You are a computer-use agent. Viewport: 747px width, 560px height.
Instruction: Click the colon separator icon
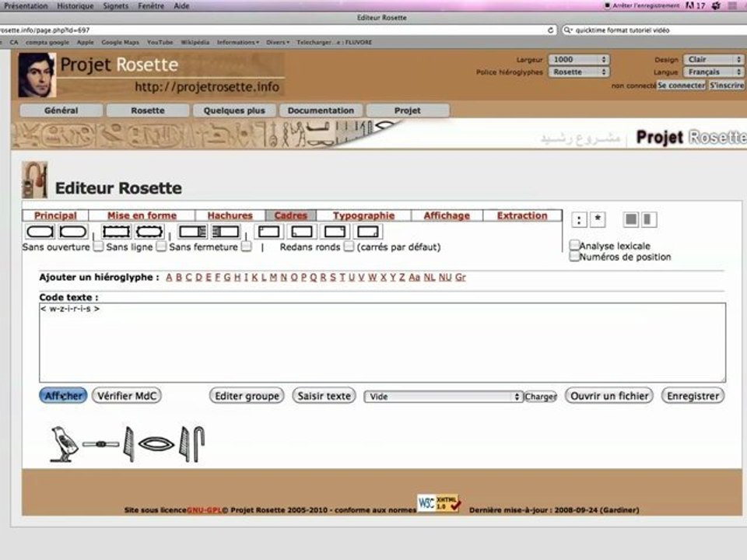click(579, 219)
